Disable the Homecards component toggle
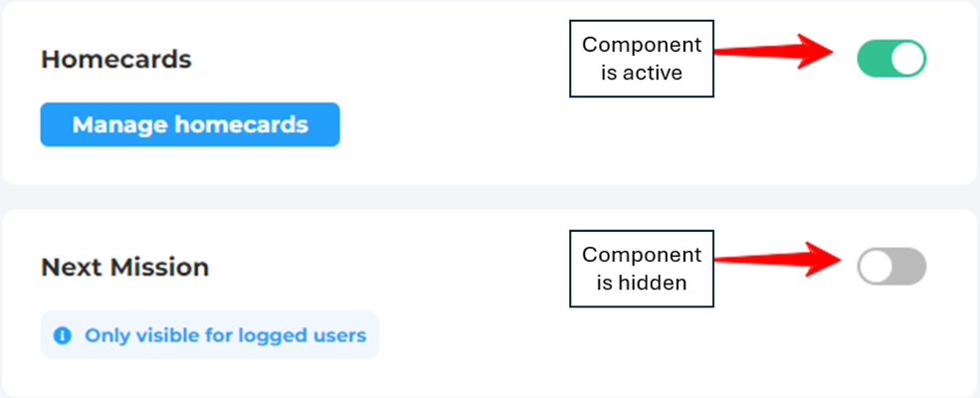980x398 pixels. (x=891, y=59)
